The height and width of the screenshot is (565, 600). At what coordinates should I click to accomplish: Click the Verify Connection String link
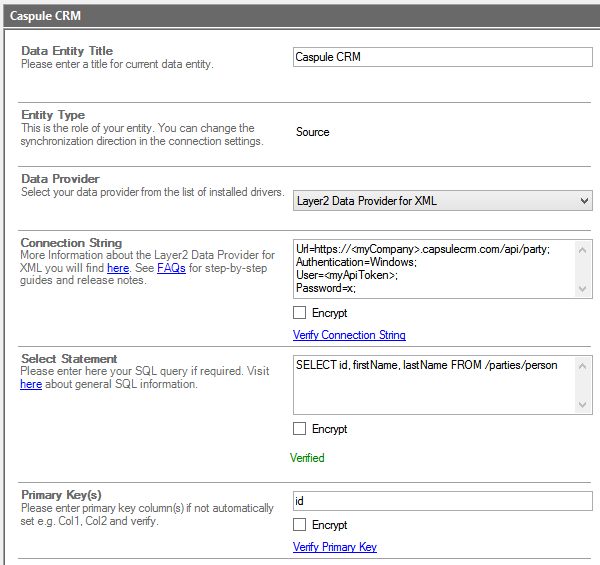coord(349,335)
